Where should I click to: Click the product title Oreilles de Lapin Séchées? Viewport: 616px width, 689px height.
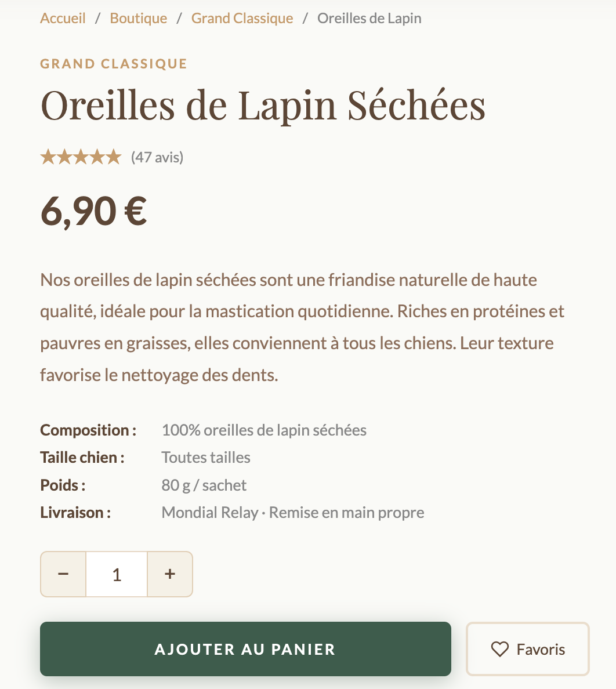[263, 106]
